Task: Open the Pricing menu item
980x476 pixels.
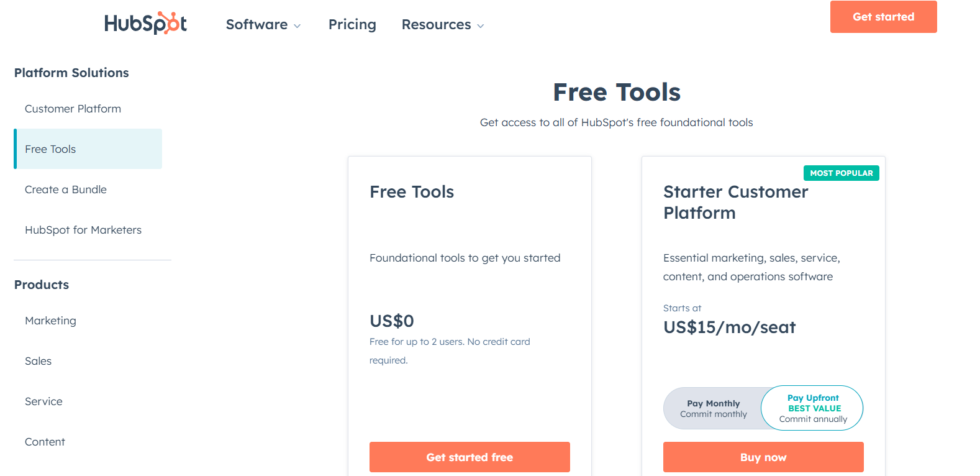Action: [x=352, y=24]
